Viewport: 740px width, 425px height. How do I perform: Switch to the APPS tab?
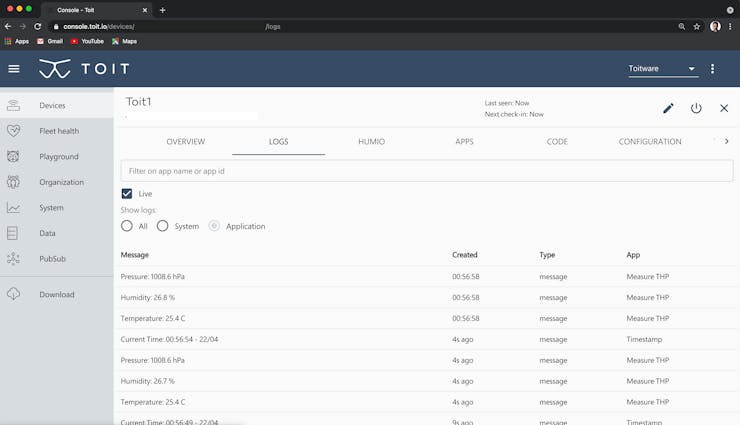(x=464, y=142)
